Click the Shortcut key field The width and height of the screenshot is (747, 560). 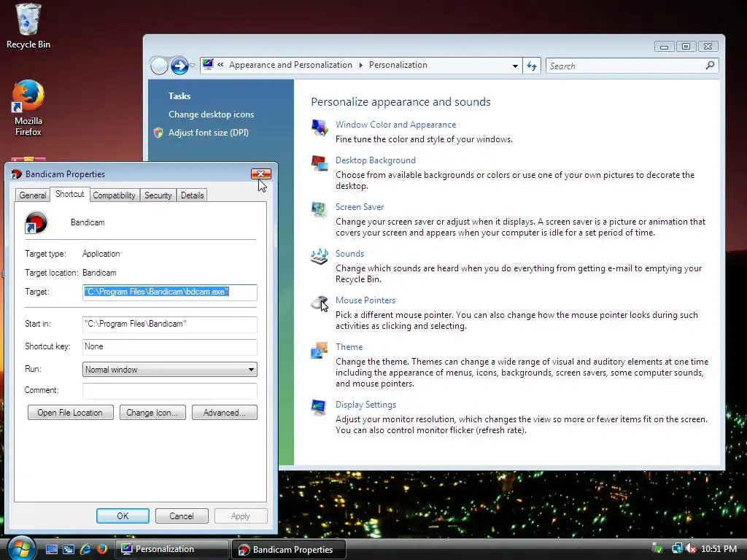click(169, 346)
